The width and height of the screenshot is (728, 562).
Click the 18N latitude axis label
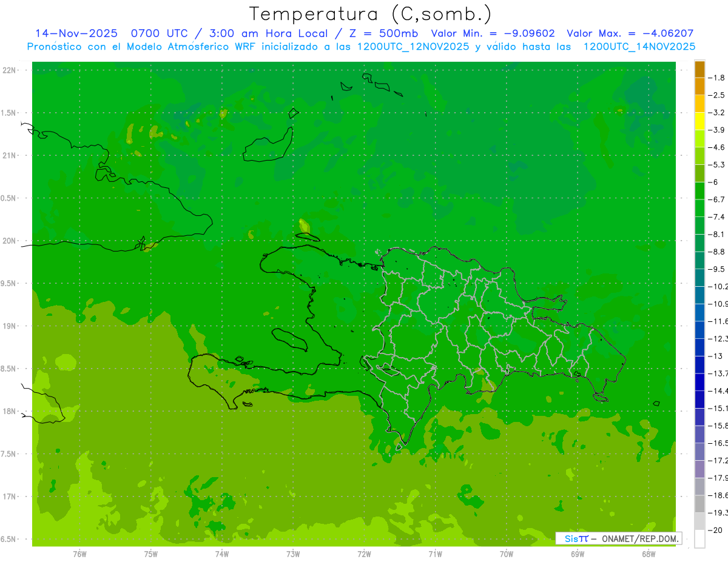8,411
